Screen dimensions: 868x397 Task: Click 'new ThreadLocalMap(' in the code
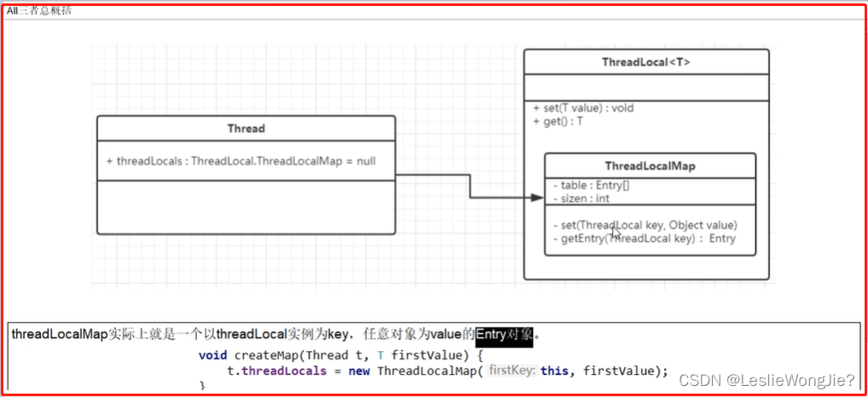(416, 371)
